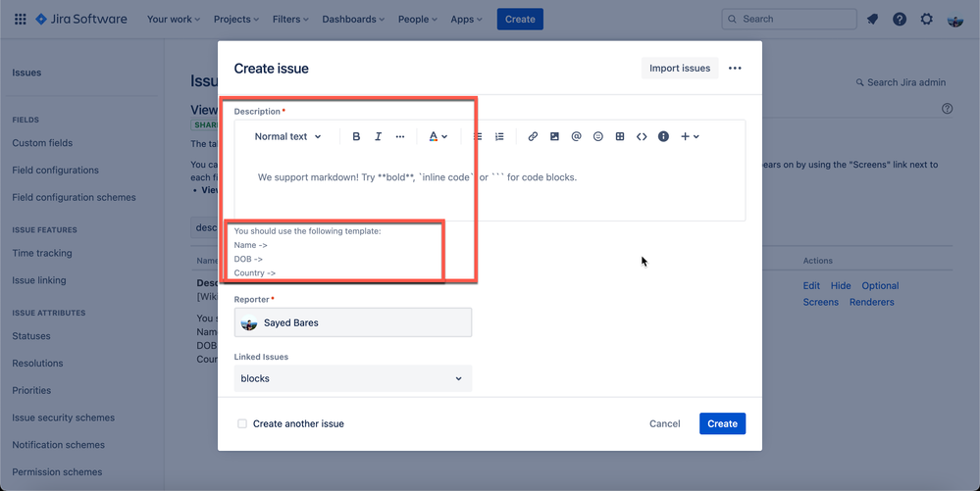Open the Normal text style dropdown
This screenshot has height=491, width=980.
pyautogui.click(x=288, y=136)
